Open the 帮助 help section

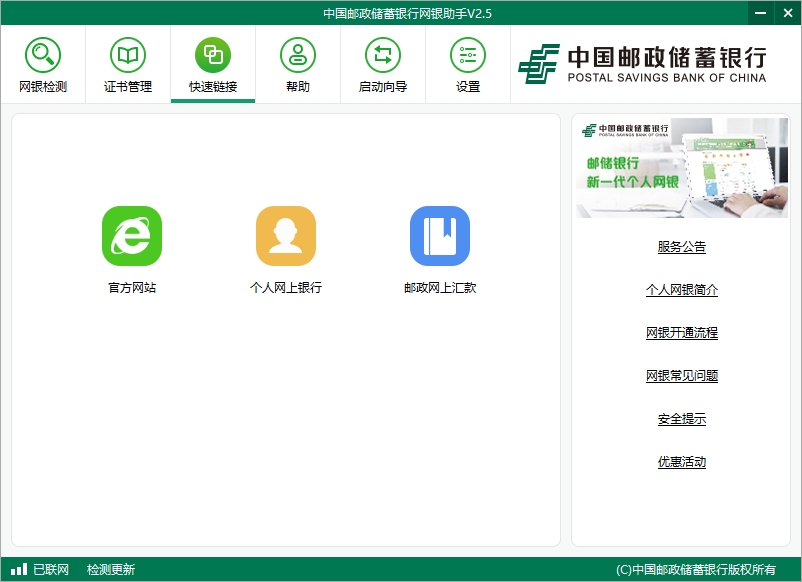coord(297,62)
